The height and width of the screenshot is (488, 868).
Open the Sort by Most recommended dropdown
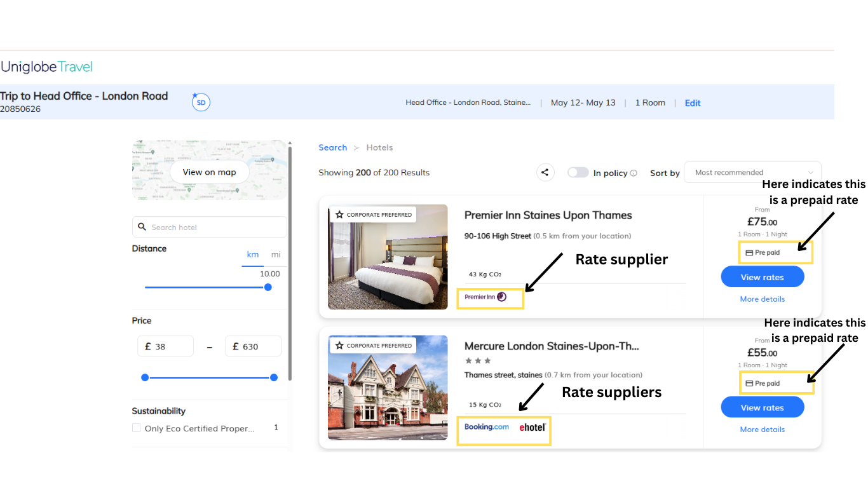click(x=752, y=172)
